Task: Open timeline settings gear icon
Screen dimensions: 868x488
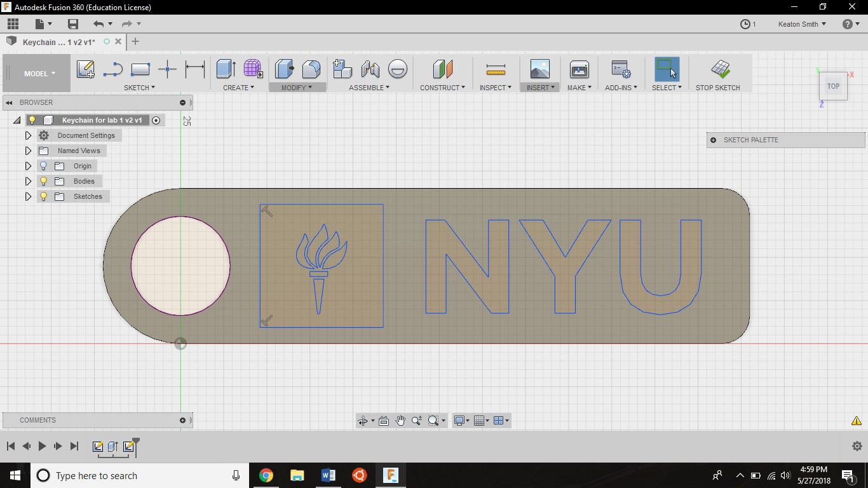Action: pyautogui.click(x=857, y=446)
